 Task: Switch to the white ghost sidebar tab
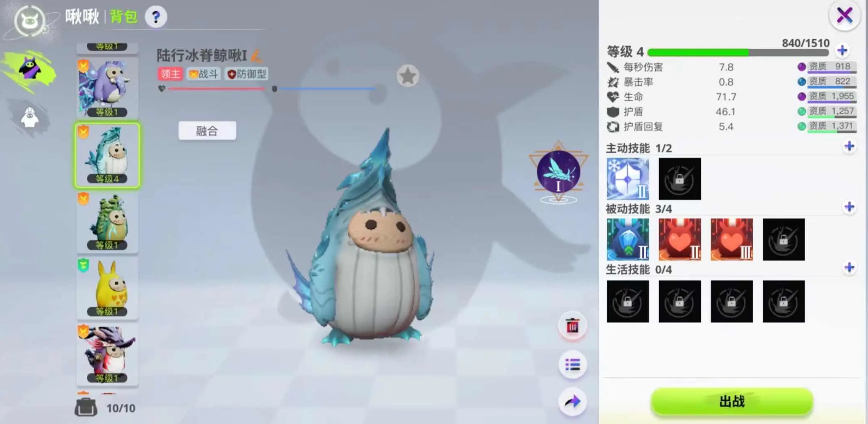(30, 117)
